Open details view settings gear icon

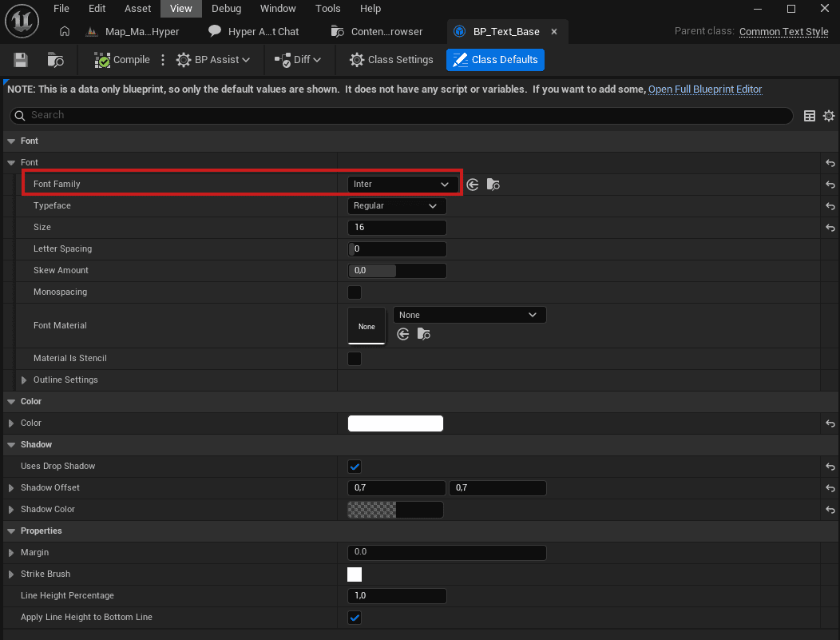[829, 116]
